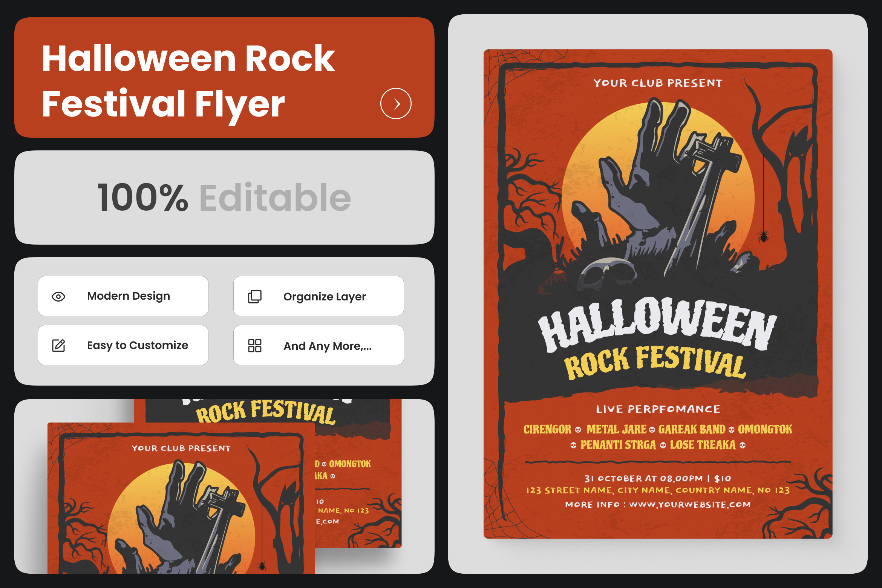Click the hanging spider on the flyer
The width and height of the screenshot is (882, 588).
[x=764, y=236]
